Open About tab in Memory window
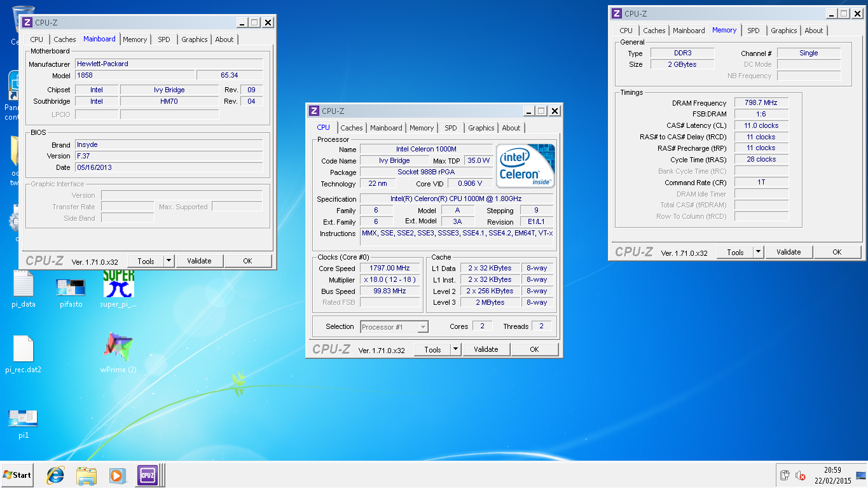The width and height of the screenshot is (868, 488). pos(814,31)
